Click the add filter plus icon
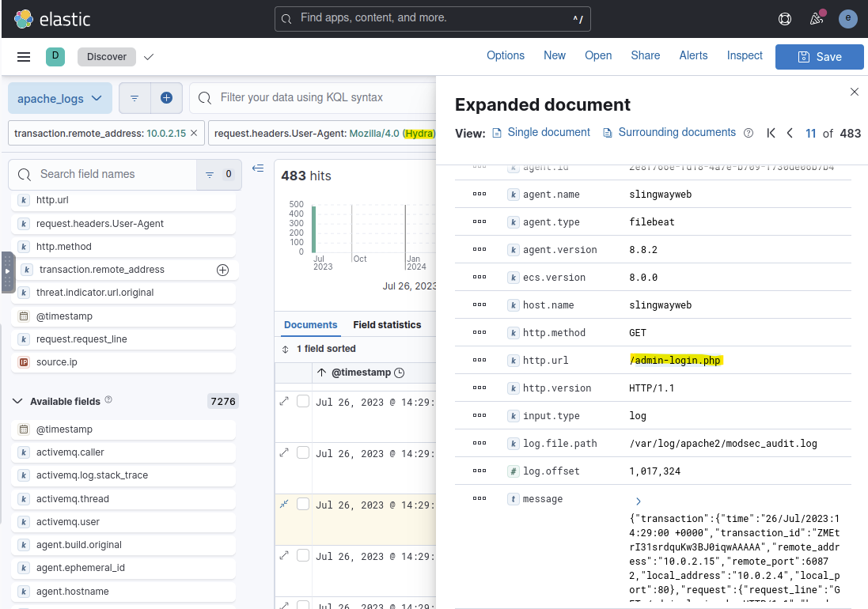 (x=166, y=98)
